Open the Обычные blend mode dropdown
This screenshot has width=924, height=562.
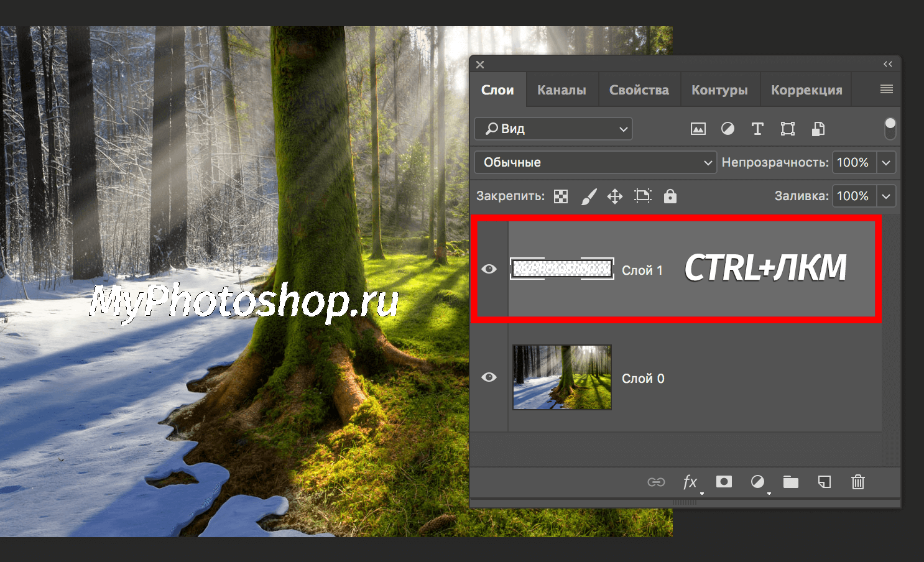pos(596,162)
